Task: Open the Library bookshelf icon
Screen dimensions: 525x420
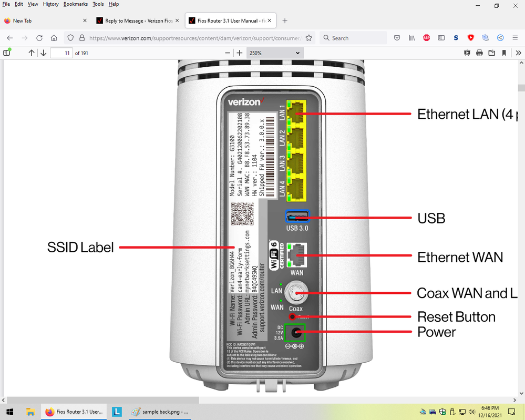Action: pyautogui.click(x=412, y=38)
